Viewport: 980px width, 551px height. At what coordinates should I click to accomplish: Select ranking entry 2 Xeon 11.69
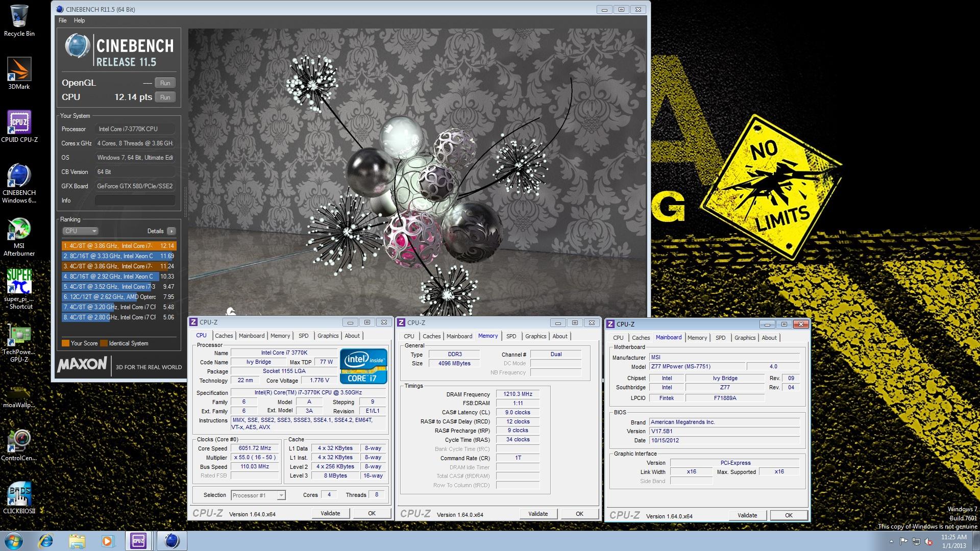[118, 256]
